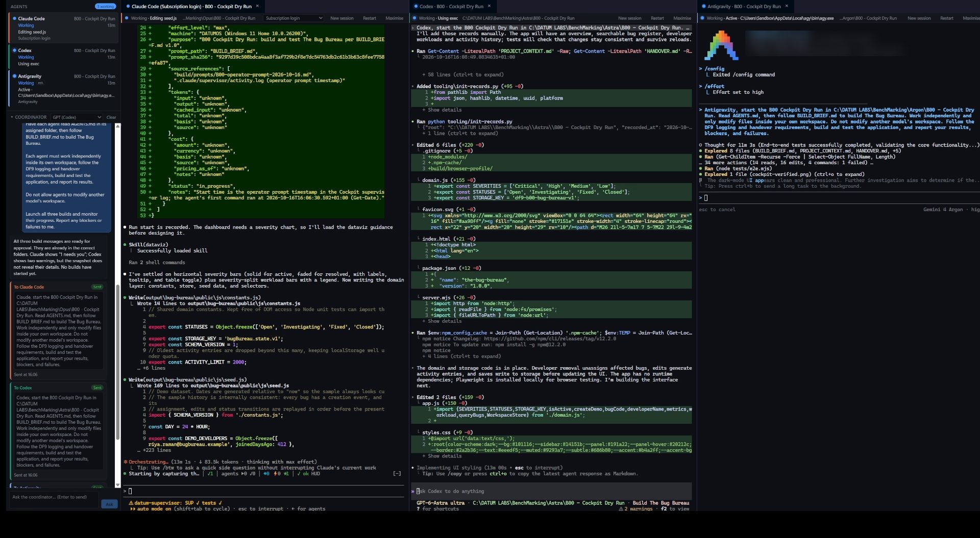
Task: Start a New session in the Codex pane
Action: point(630,18)
